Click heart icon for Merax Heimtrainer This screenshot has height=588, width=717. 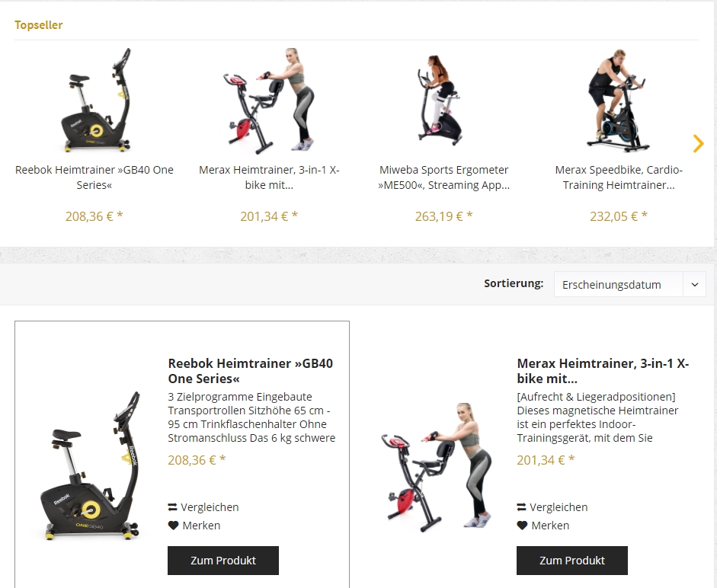coord(522,526)
